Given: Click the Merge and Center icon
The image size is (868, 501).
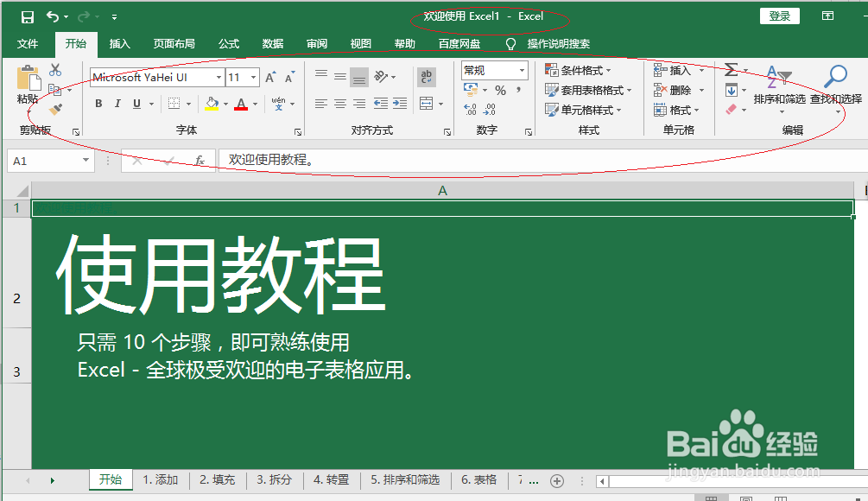Looking at the screenshot, I should point(427,104).
